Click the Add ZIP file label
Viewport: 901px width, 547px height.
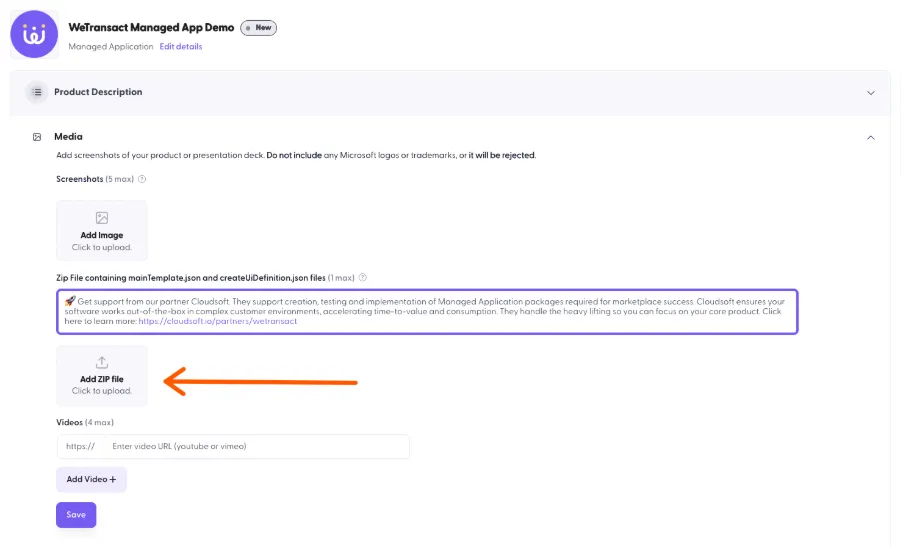[x=102, y=379]
